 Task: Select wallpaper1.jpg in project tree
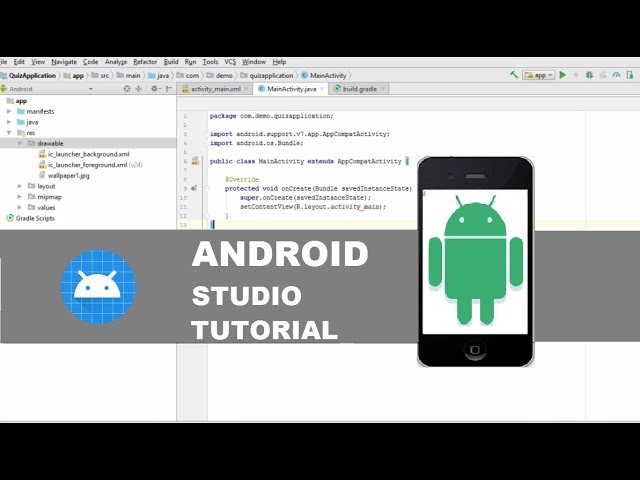[x=69, y=176]
